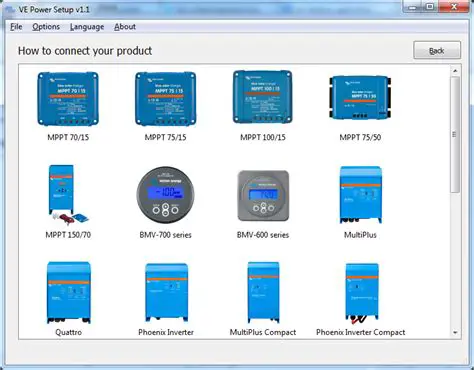474x370 pixels.
Task: Click the "MPPT 150/70" label
Action: coord(68,235)
